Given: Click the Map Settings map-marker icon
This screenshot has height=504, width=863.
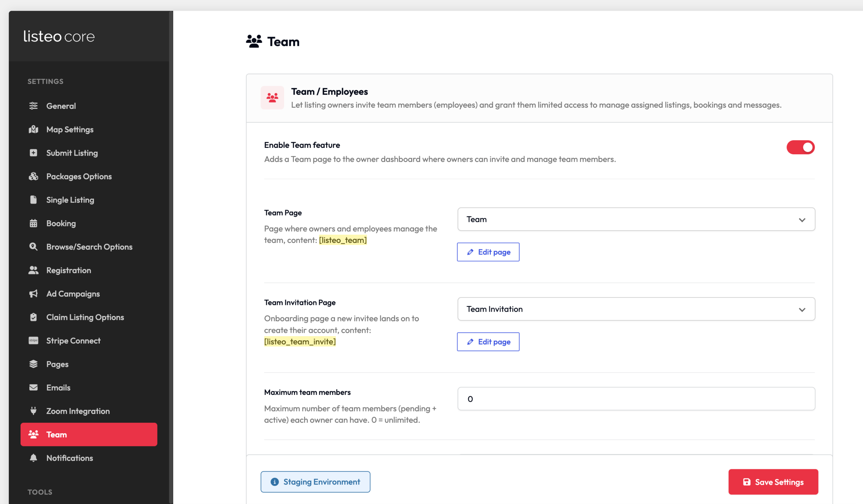Looking at the screenshot, I should pos(33,129).
